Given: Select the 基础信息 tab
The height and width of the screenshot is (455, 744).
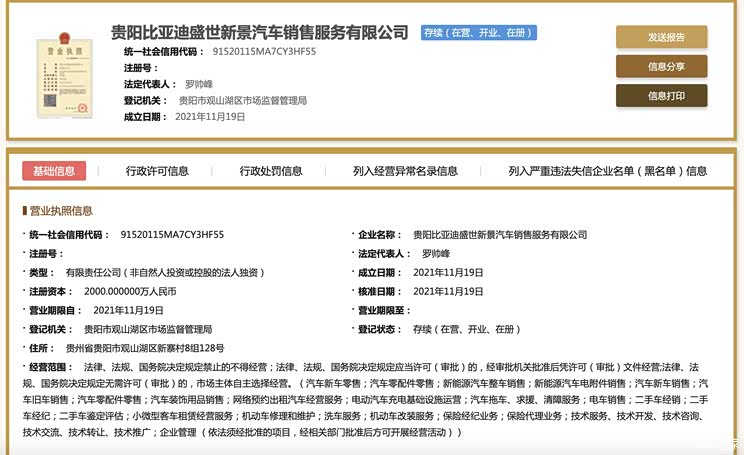Looking at the screenshot, I should [54, 171].
